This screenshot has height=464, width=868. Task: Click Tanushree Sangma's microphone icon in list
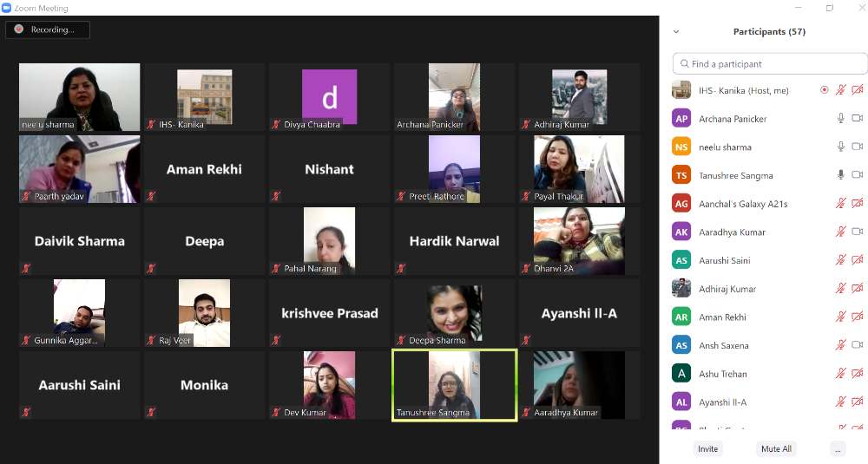[x=841, y=175]
